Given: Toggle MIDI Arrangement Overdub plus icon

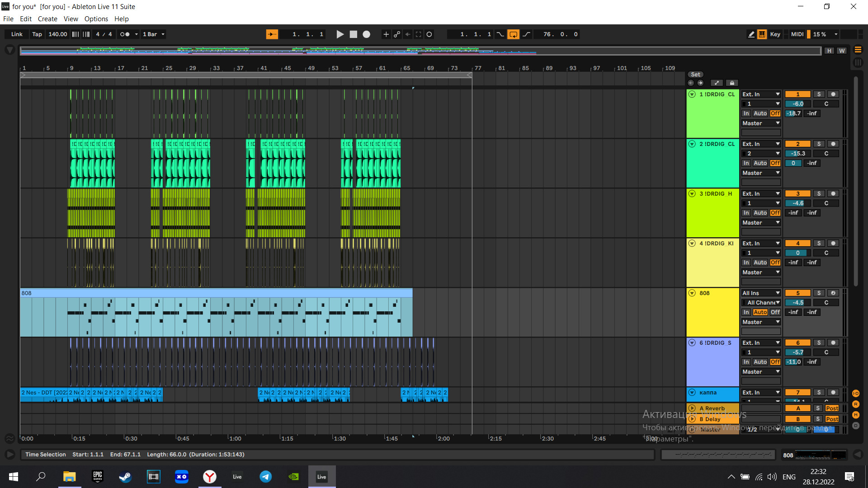Looking at the screenshot, I should click(386, 34).
